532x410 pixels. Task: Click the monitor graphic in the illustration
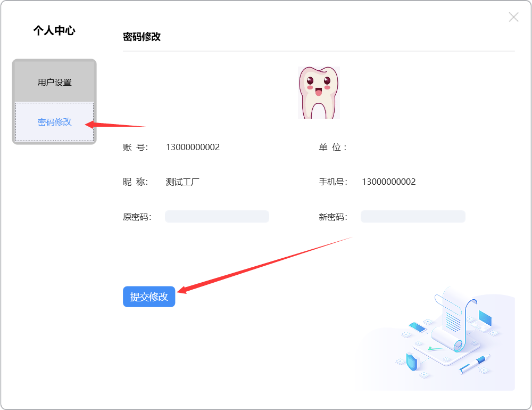485,318
